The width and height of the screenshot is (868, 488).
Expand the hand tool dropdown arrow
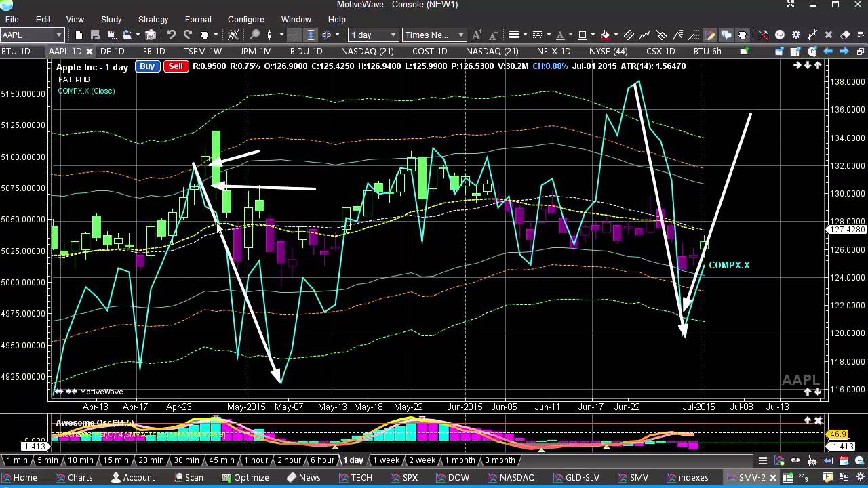(216, 35)
